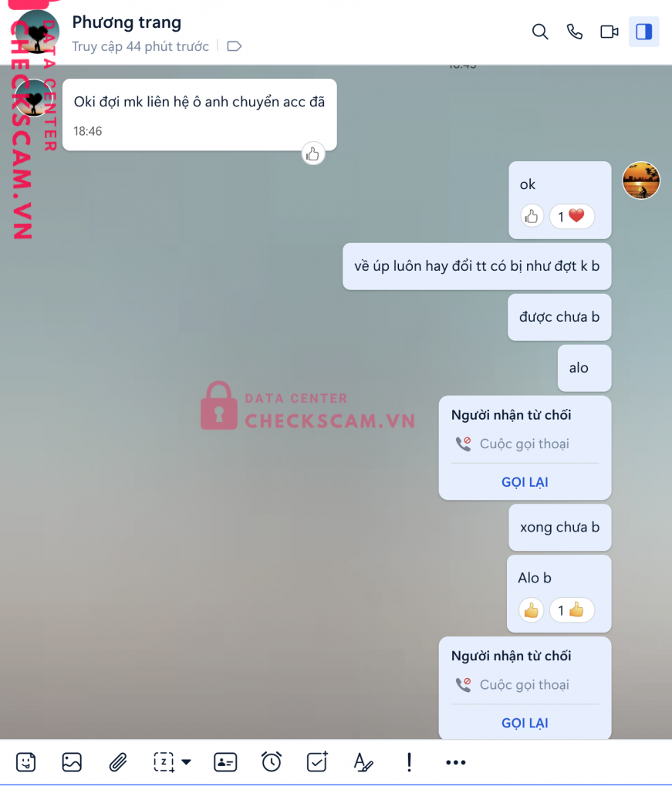Assign a task with the checkbox-plus icon

point(317,761)
